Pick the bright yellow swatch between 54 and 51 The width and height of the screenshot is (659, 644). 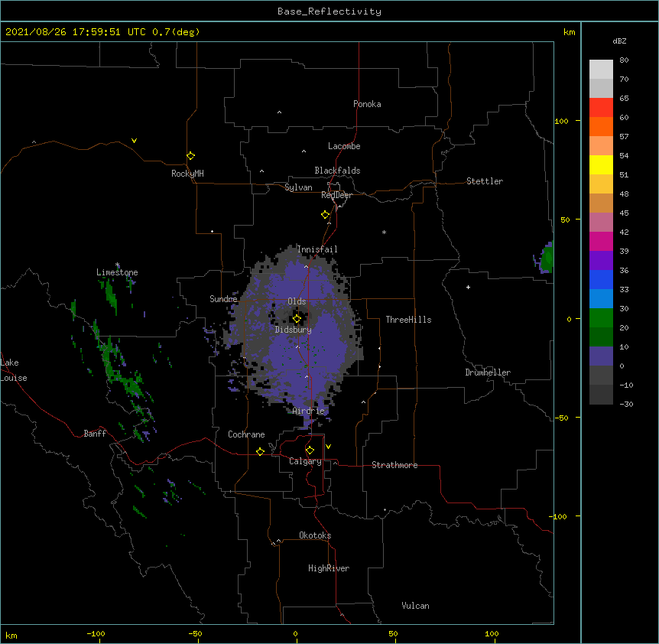coord(601,164)
